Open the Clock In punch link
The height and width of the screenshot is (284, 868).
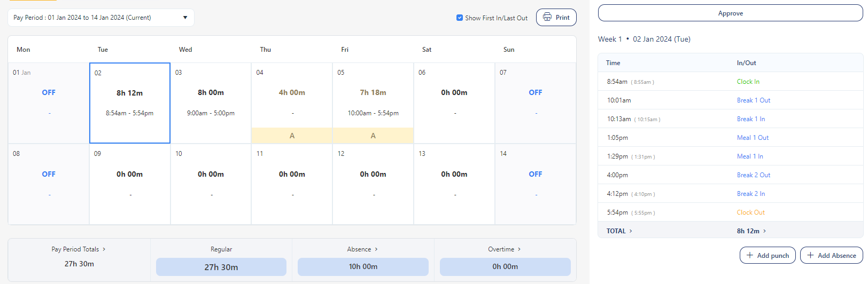click(748, 82)
